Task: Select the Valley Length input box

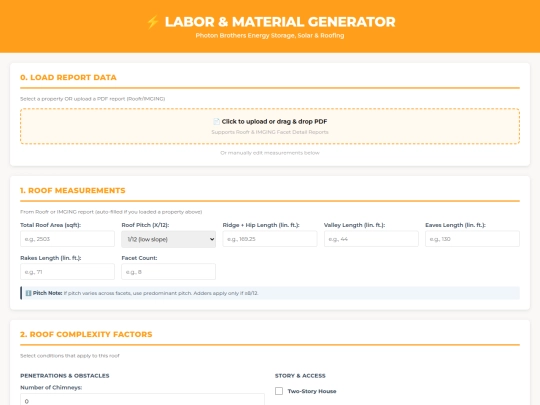Action: click(x=371, y=239)
